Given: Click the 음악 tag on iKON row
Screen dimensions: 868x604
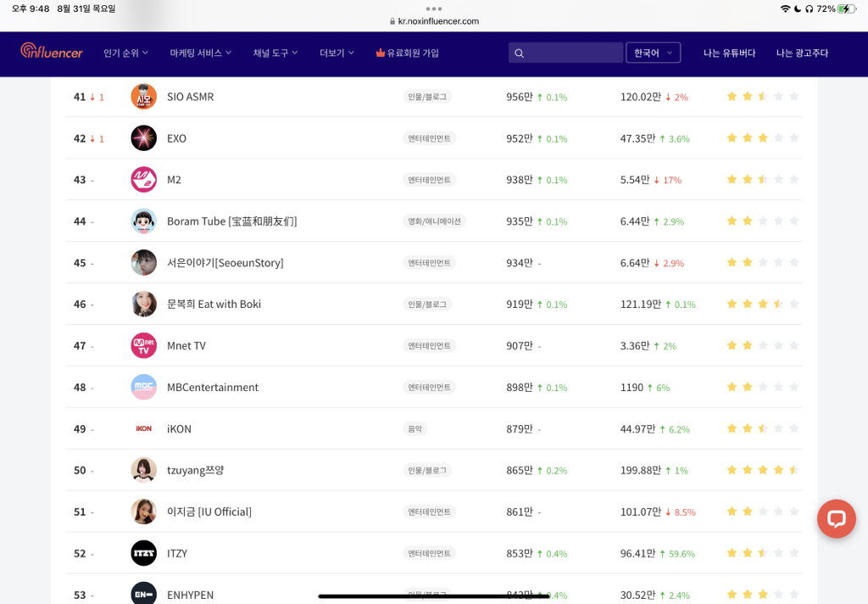Looking at the screenshot, I should pyautogui.click(x=415, y=428).
